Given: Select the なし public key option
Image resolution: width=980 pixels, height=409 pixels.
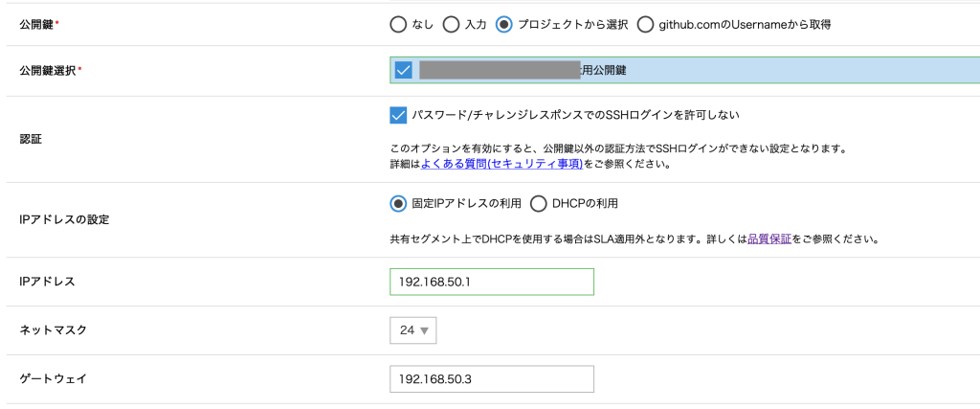Looking at the screenshot, I should (399, 25).
